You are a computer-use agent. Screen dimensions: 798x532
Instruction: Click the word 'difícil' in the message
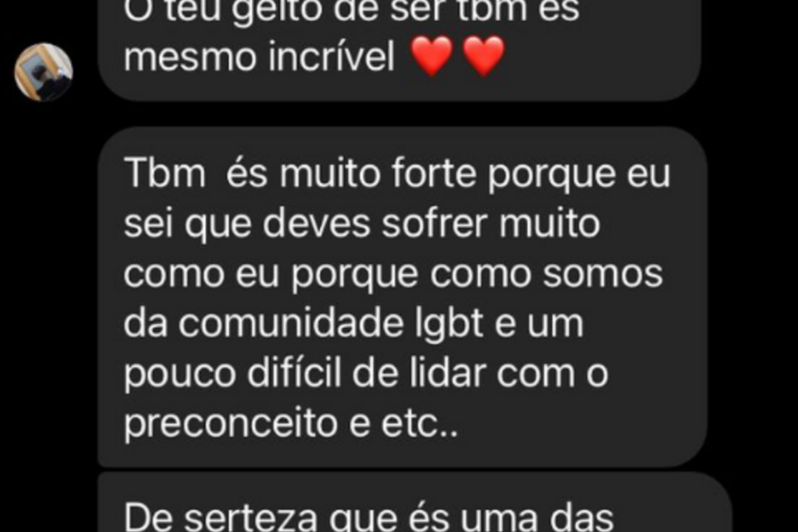coord(294,373)
